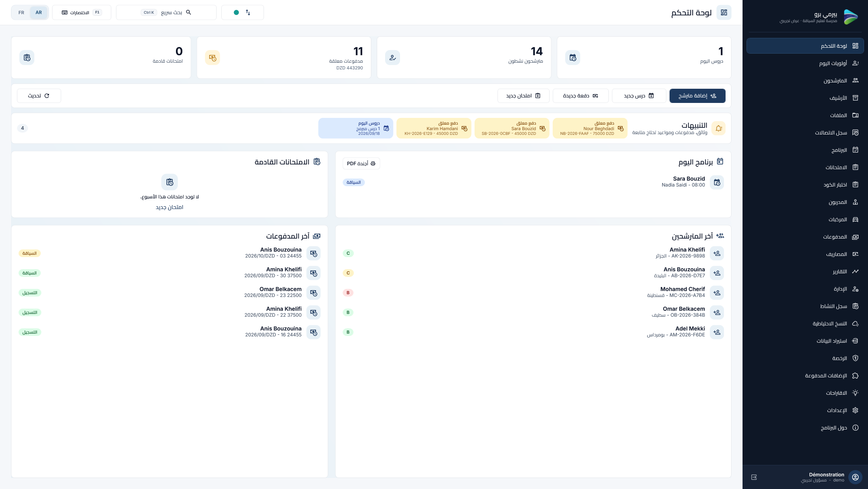Click the alerts count badge 4
The height and width of the screenshot is (489, 868).
click(22, 128)
